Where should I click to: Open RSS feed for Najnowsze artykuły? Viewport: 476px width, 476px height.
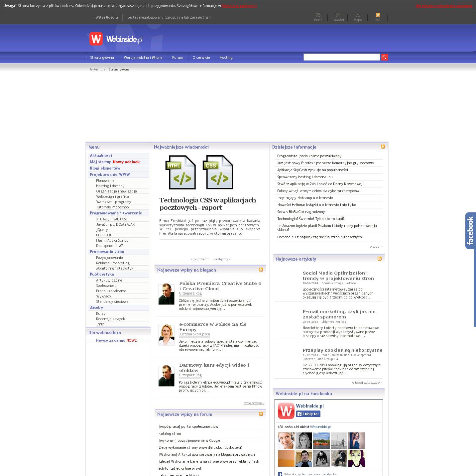tap(380, 259)
